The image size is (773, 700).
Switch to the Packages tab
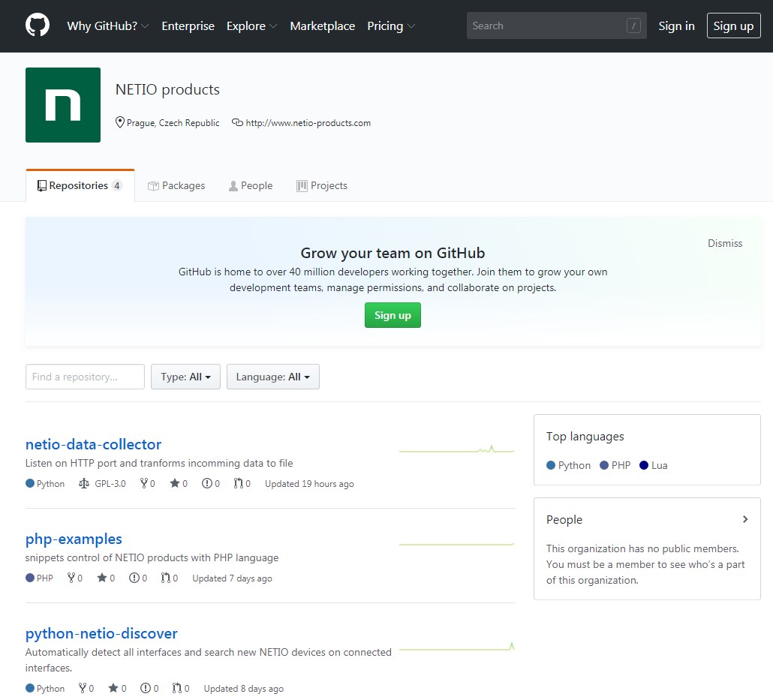pos(176,186)
